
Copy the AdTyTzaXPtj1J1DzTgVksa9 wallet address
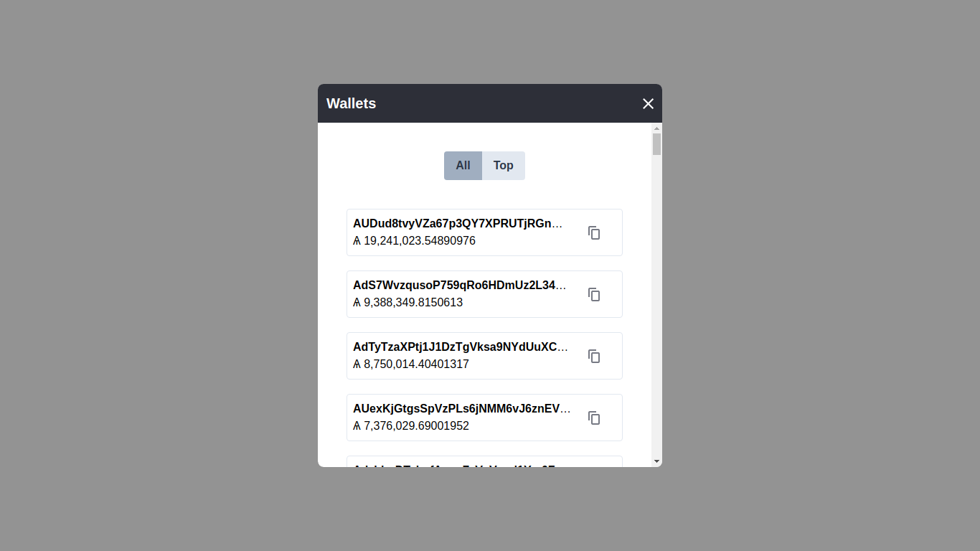(x=594, y=356)
